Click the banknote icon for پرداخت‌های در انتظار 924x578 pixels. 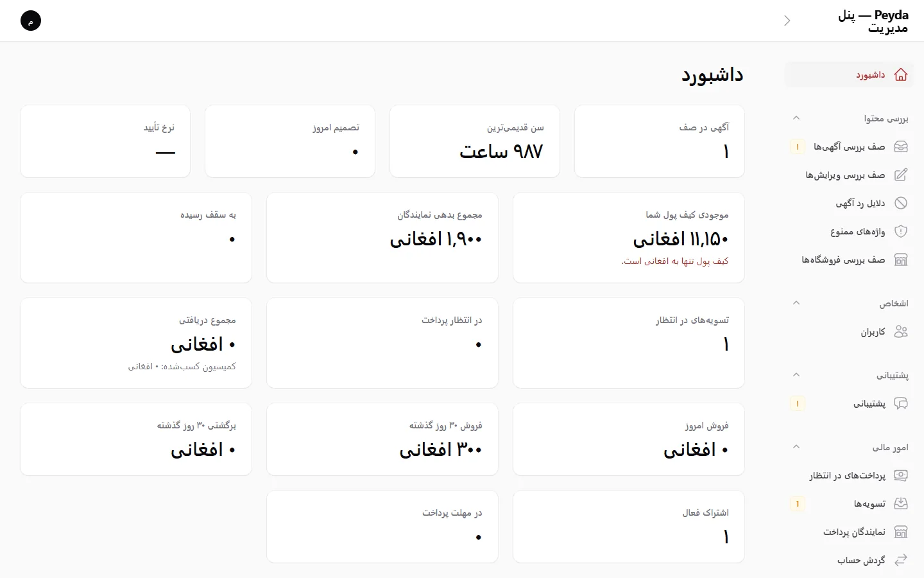(901, 476)
